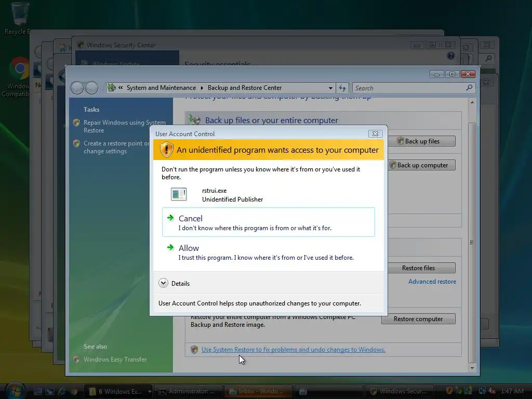
Task: Click the backup icon beside Back up files heading
Action: pos(194,120)
